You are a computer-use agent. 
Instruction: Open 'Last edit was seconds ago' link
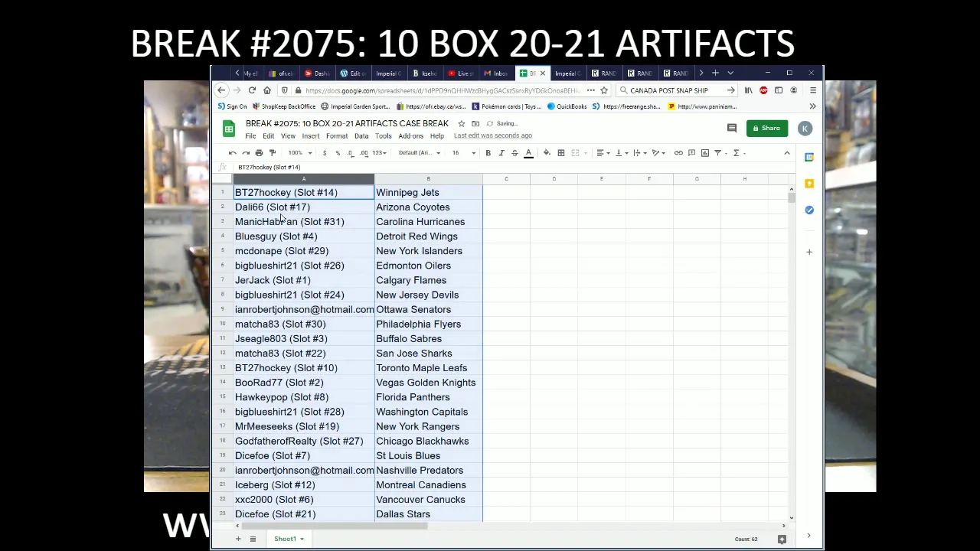(492, 136)
